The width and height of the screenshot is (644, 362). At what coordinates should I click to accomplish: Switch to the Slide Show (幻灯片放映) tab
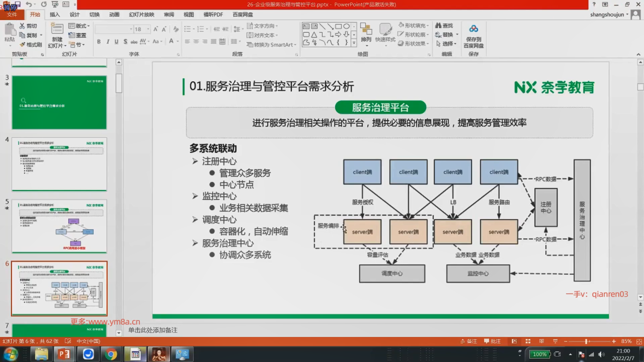[142, 14]
